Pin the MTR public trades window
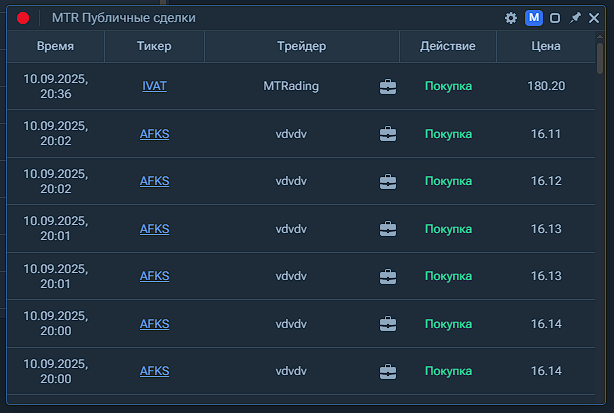 (575, 18)
